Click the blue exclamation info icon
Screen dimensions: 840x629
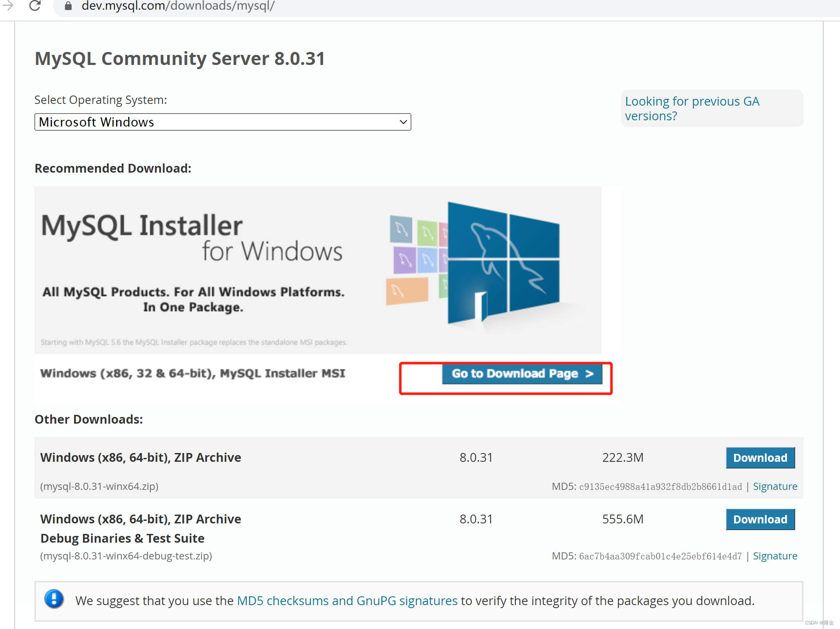pyautogui.click(x=54, y=600)
